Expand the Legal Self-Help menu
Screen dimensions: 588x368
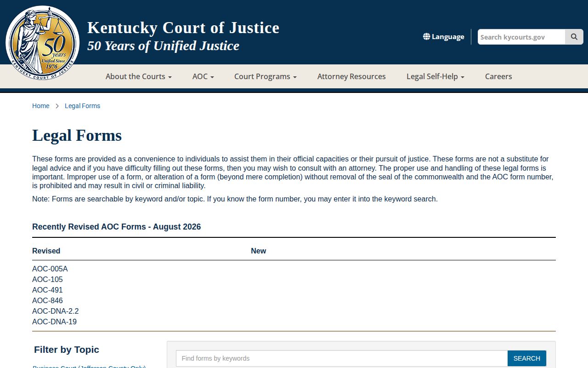(x=435, y=76)
